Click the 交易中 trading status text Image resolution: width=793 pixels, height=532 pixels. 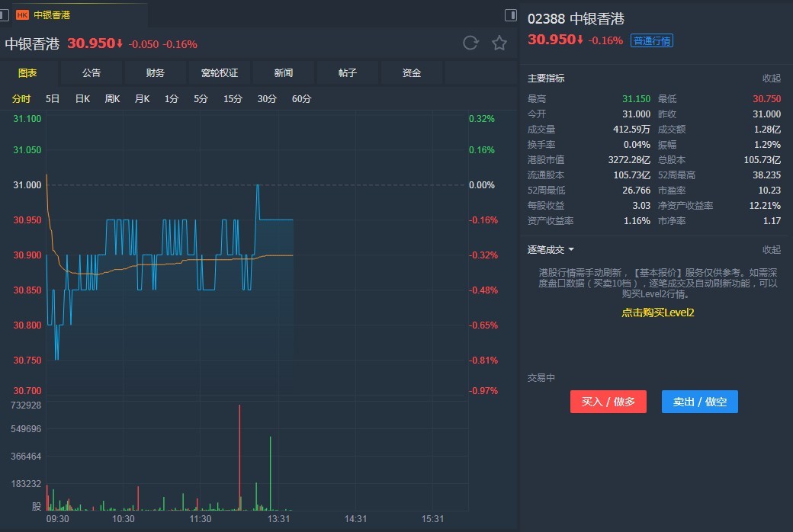(541, 378)
